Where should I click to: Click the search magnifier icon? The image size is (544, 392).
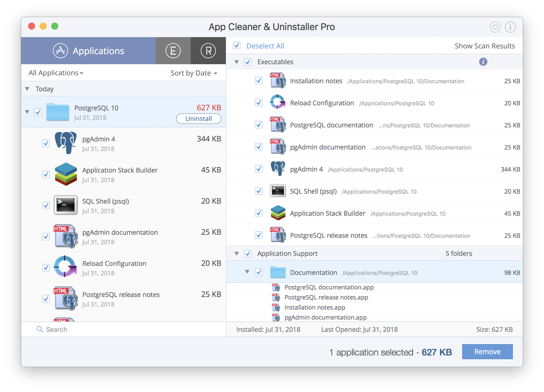[40, 329]
